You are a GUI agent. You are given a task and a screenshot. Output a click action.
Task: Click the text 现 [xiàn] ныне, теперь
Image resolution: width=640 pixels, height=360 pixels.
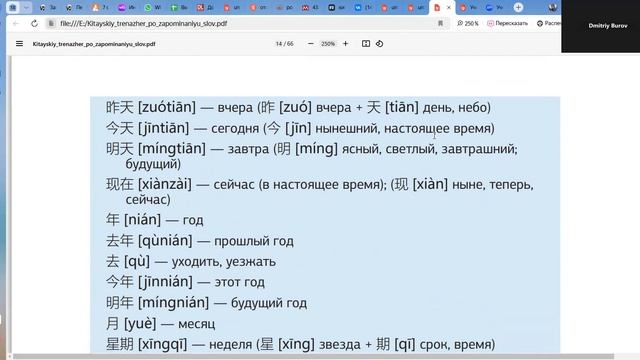464,184
